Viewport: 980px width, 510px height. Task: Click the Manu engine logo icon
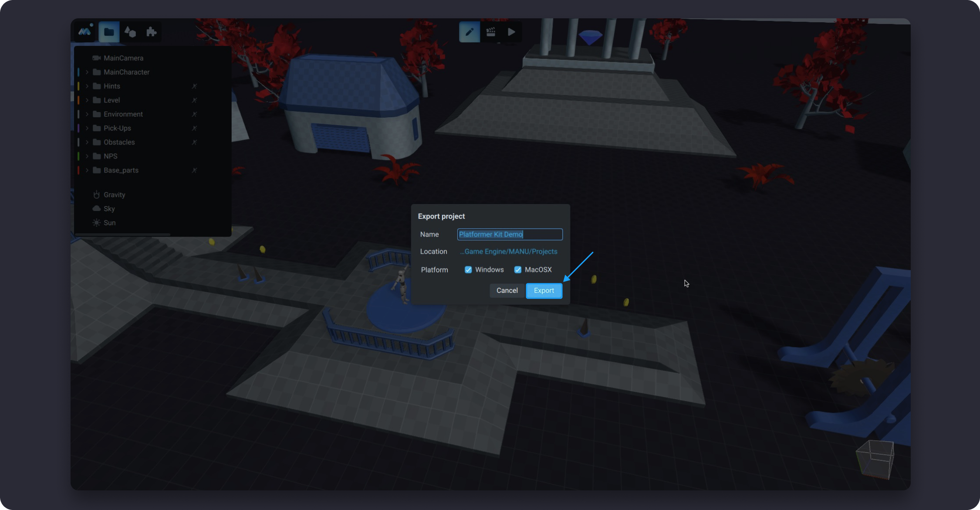click(x=84, y=32)
